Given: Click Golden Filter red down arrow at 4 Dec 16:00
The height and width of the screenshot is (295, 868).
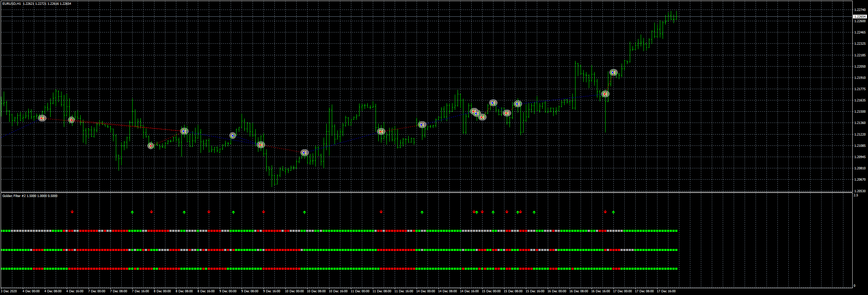Looking at the screenshot, I should [72, 212].
